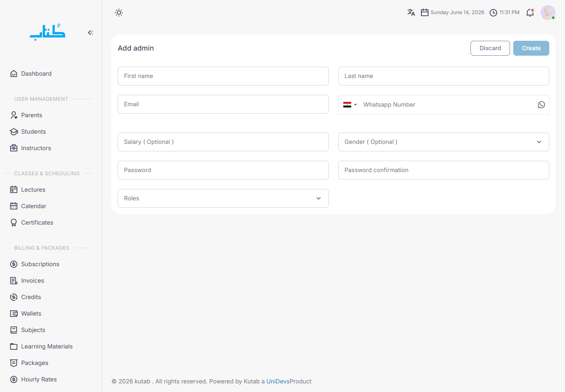565x392 pixels.
Task: Toggle the light/dark theme sun icon
Action: (x=119, y=13)
